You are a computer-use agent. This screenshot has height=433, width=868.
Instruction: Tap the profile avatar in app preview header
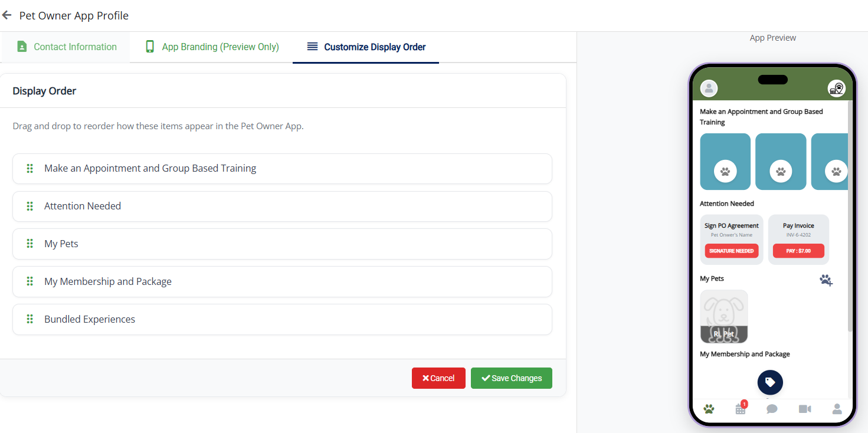pos(709,88)
